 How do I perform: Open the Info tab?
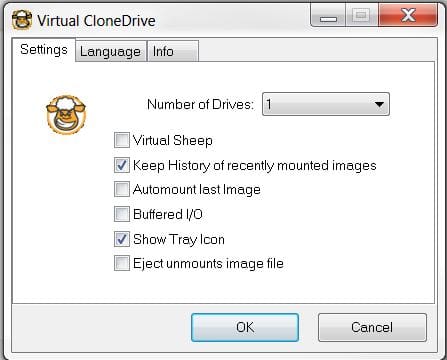pos(173,51)
